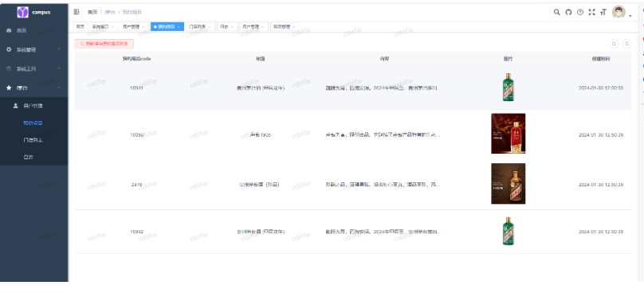Viewport: 644px width, 301px height.
Task: Click the round refresh button above the table
Action: (626, 44)
